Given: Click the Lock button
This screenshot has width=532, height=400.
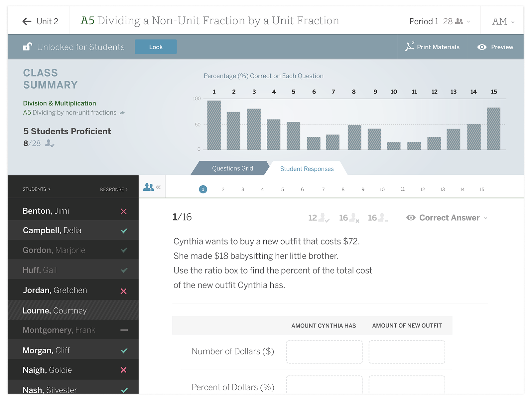Looking at the screenshot, I should pyautogui.click(x=156, y=47).
